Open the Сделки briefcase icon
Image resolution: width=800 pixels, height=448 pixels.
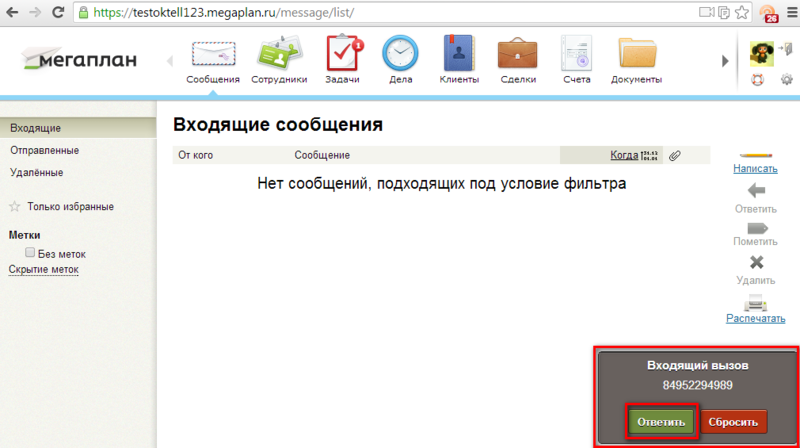[518, 54]
